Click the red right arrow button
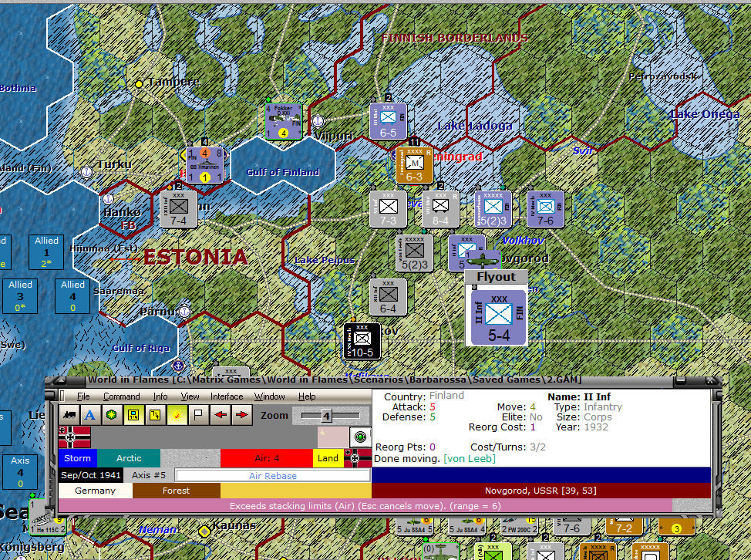 242,415
